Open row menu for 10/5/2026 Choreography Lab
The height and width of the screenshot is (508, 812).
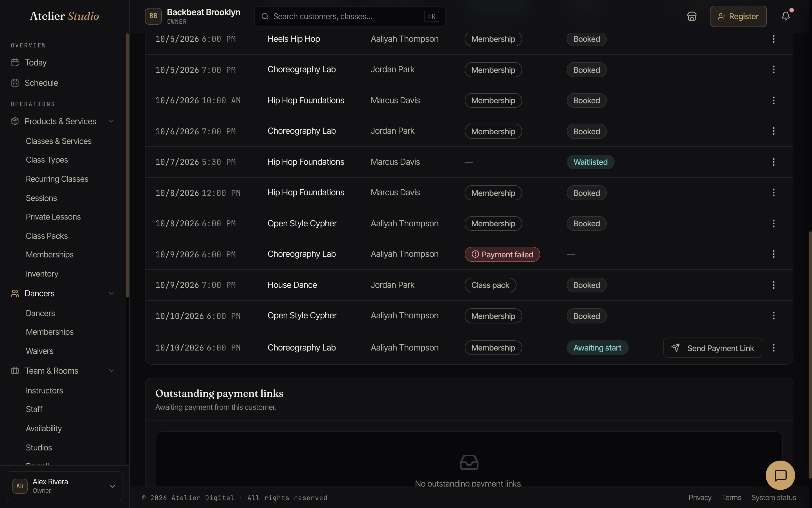pos(773,69)
